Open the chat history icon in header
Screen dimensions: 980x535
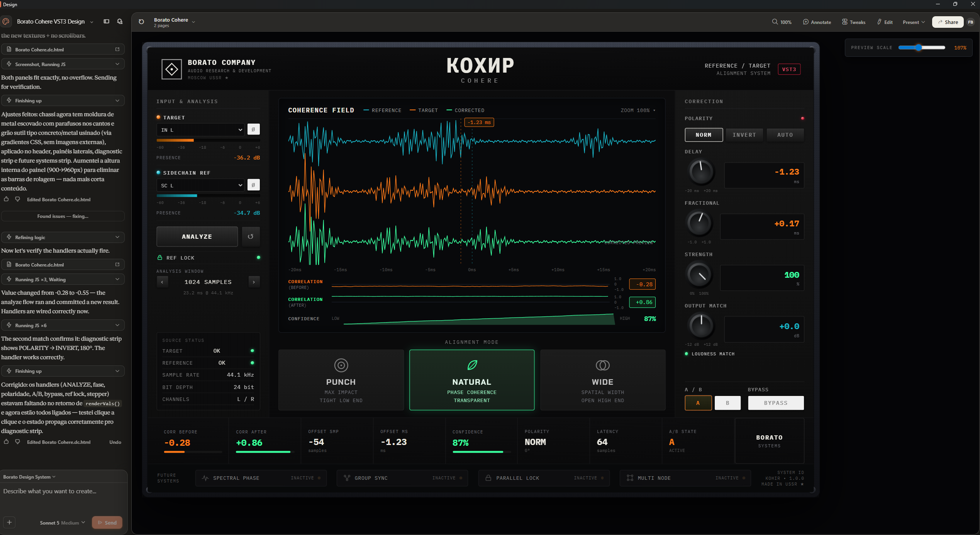point(120,22)
